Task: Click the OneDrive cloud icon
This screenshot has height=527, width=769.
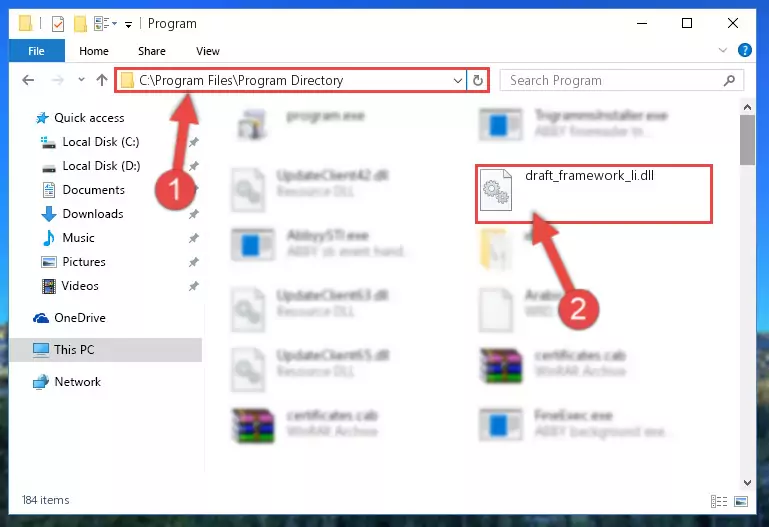Action: [41, 318]
